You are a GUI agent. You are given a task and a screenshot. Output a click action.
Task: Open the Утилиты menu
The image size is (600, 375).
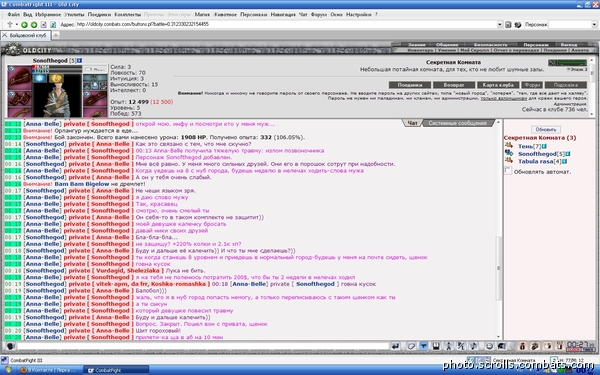(x=74, y=15)
